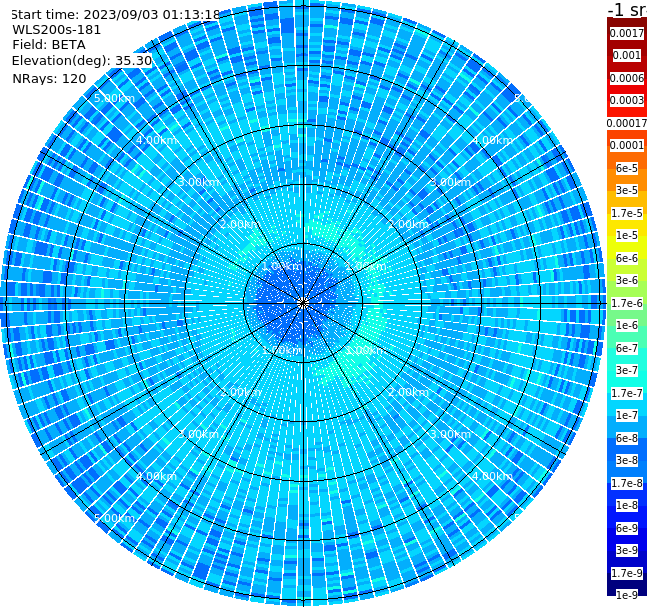Screen dimensions: 647x607
Task: Select the 2.00km ring label at upper left
Action: click(240, 224)
